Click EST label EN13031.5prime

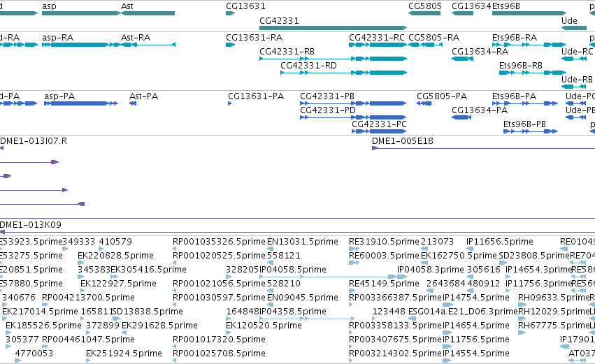pos(303,242)
